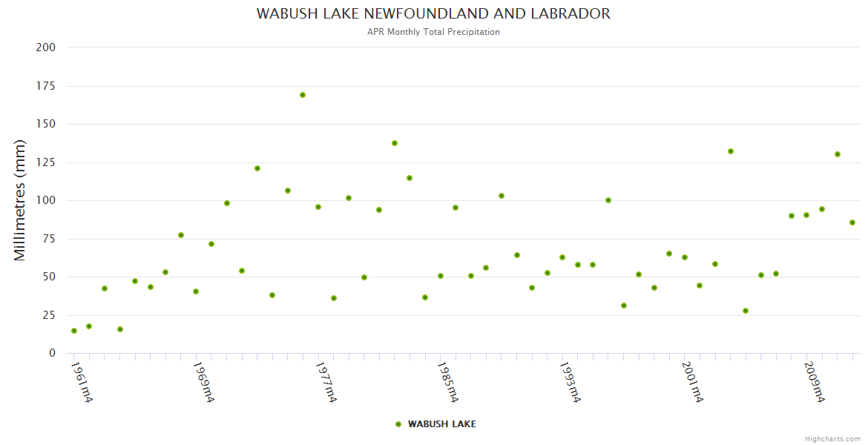This screenshot has width=868, height=445.
Task: Open the Highcharts.com credits link
Action: point(832,439)
